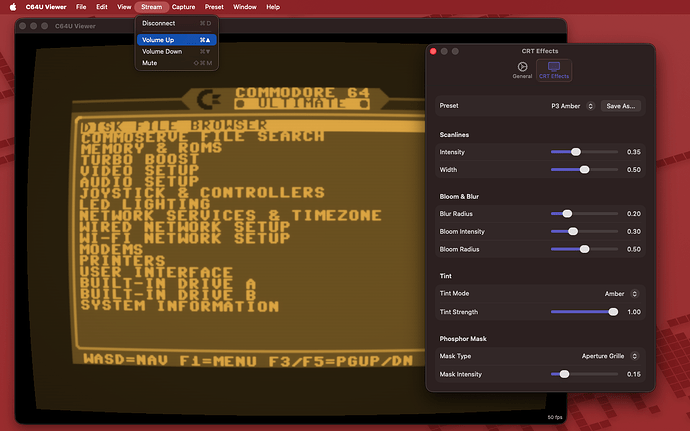Adjust the Scanlines Width slider
The width and height of the screenshot is (690, 431).
click(x=584, y=169)
